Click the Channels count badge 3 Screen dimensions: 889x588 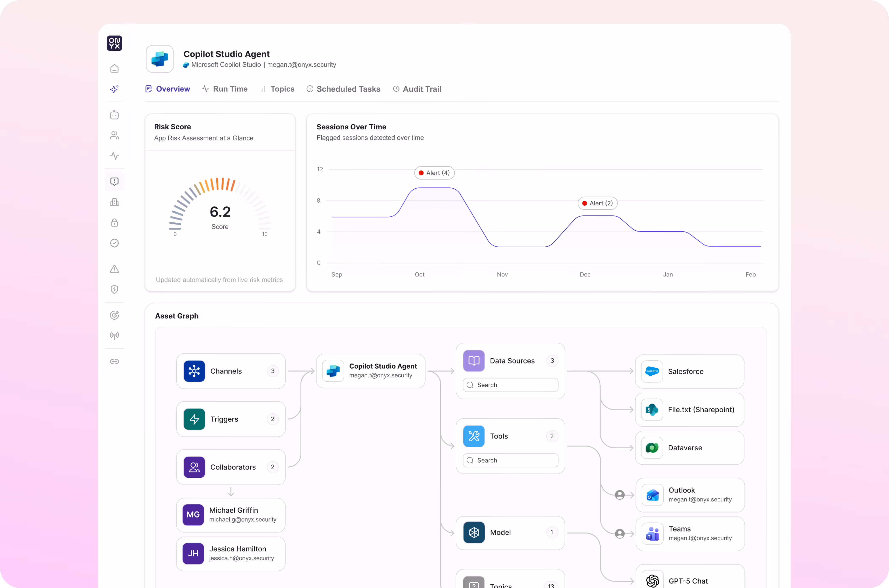pos(273,371)
